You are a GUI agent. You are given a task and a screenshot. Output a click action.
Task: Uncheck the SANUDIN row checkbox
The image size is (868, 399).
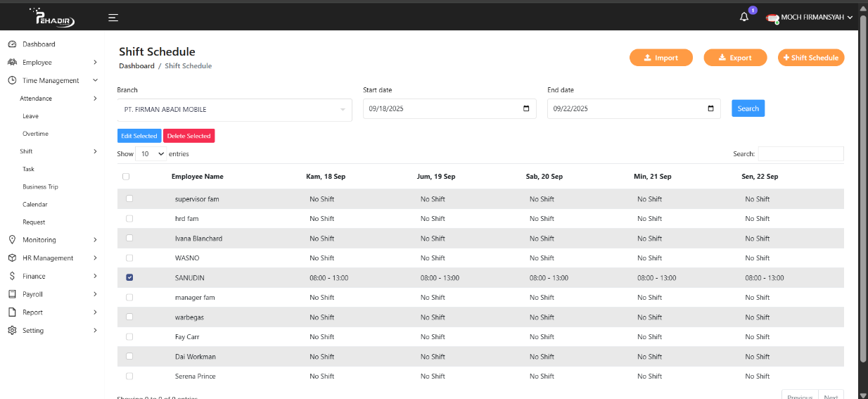tap(129, 277)
